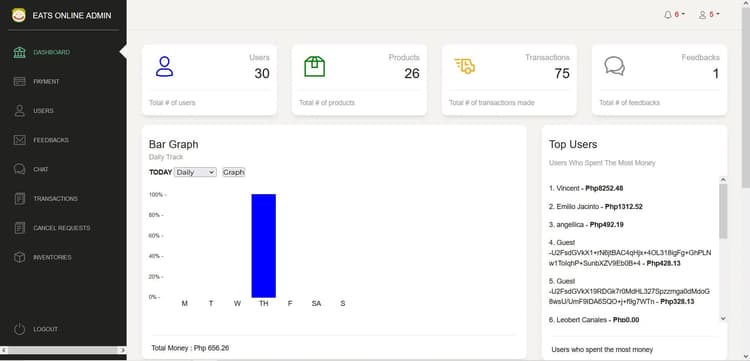The image size is (750, 361).
Task: Click the 'Top Users' heading
Action: tap(573, 144)
